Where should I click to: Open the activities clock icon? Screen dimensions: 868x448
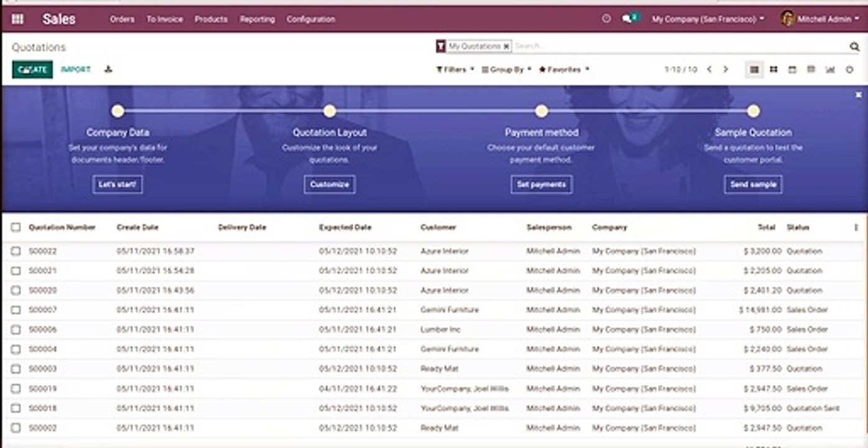click(606, 19)
